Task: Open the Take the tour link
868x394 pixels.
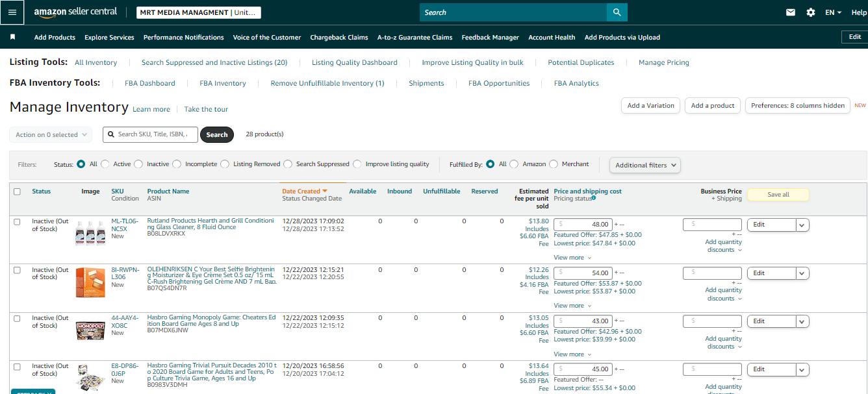Action: pos(206,109)
